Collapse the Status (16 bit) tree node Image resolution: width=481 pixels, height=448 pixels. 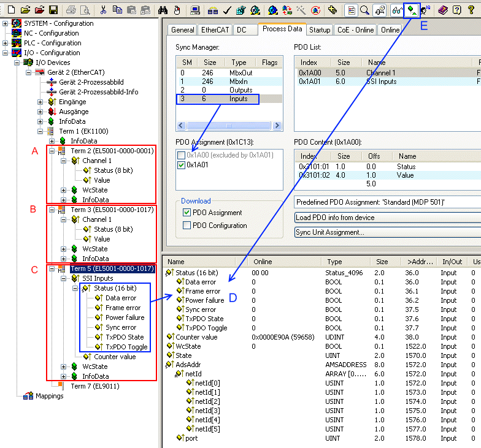pyautogui.click(x=75, y=288)
